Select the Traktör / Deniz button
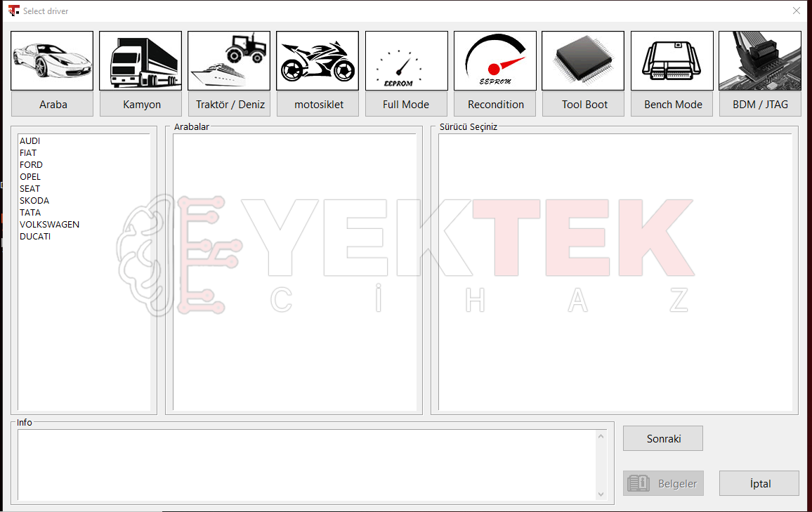Screen dimensions: 812x512 click(x=230, y=104)
